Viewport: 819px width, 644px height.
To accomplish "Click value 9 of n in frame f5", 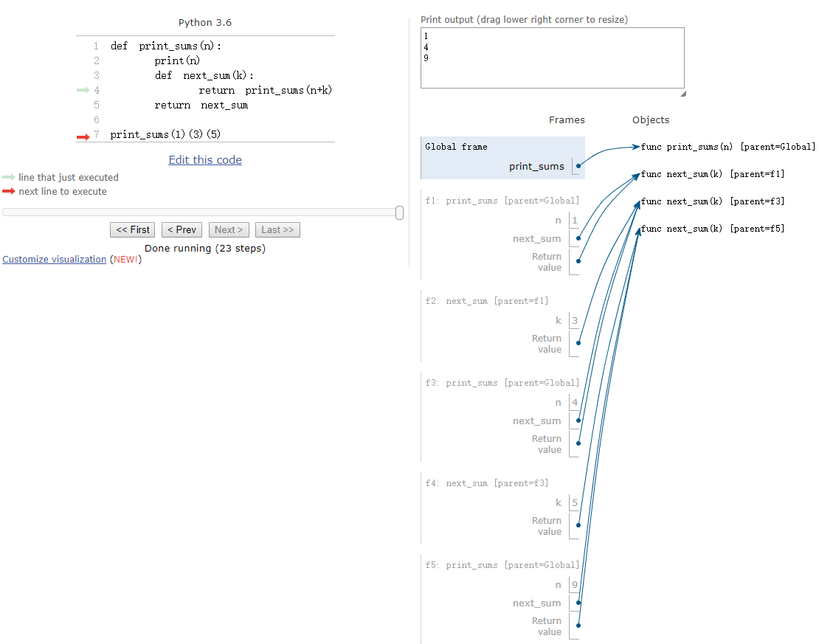I will coord(575,585).
